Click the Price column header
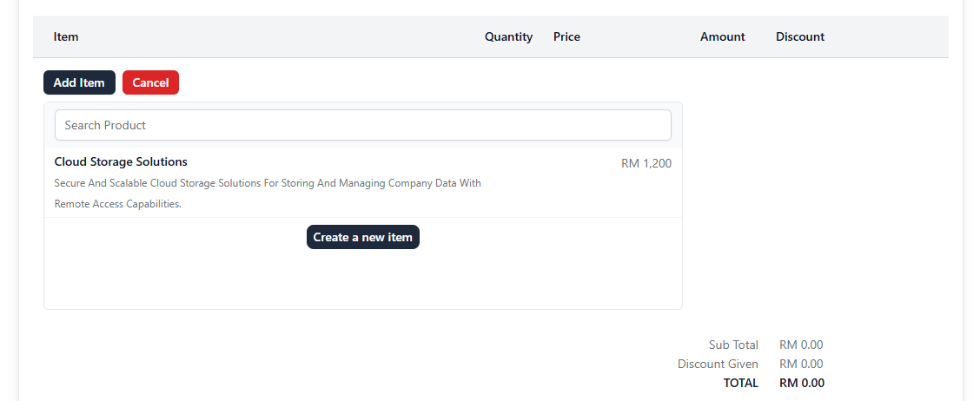 (566, 36)
